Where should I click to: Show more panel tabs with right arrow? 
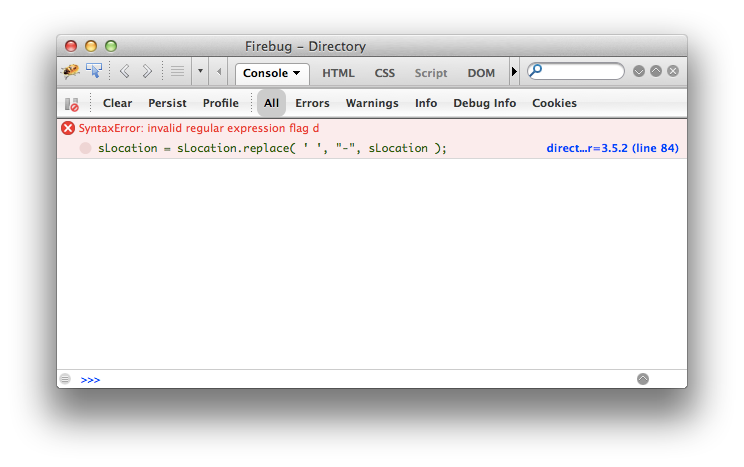[514, 72]
